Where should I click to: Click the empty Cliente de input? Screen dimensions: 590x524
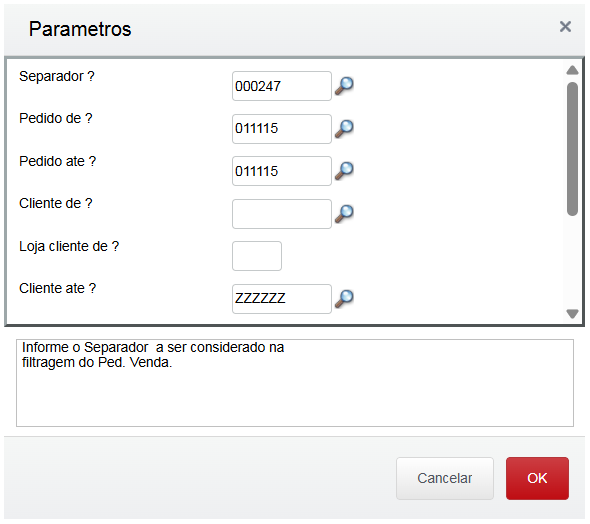[x=282, y=214]
